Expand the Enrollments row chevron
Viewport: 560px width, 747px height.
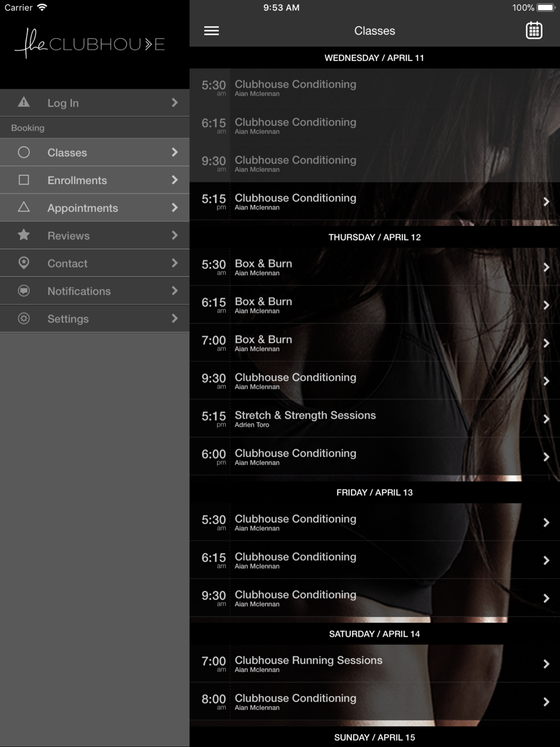click(x=175, y=180)
